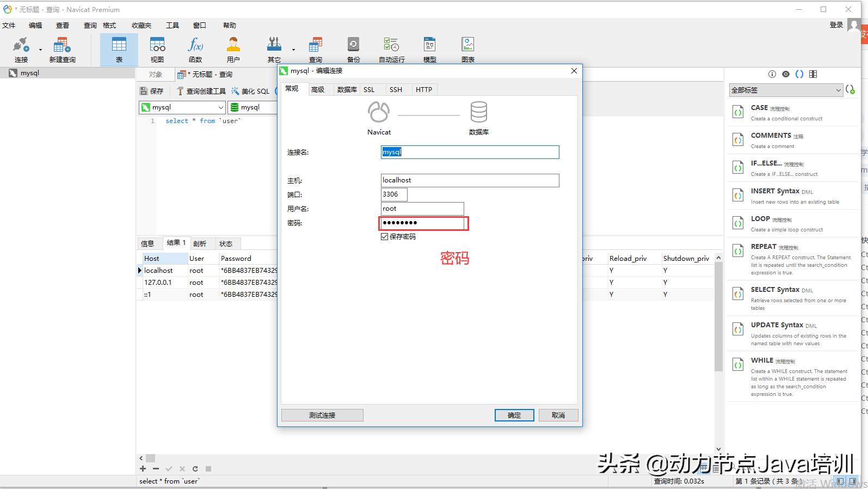Click the refresh results icon
The height and width of the screenshot is (489, 868).
point(195,468)
